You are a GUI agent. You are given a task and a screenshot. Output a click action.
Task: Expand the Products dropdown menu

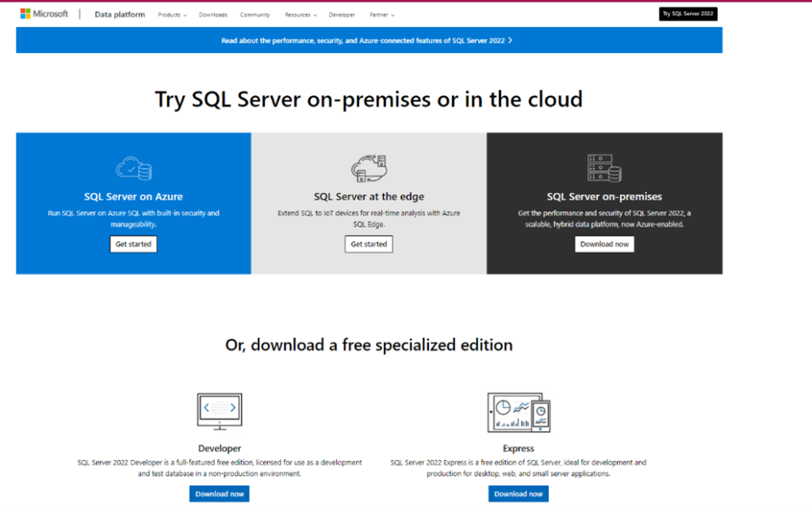pyautogui.click(x=172, y=15)
